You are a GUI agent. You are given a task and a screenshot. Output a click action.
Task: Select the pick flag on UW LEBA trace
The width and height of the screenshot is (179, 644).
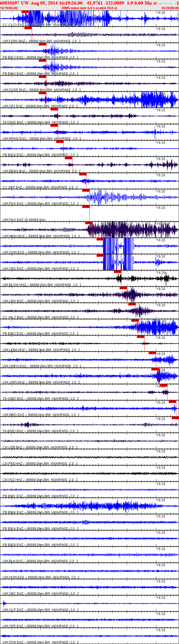pyautogui.click(x=140, y=337)
